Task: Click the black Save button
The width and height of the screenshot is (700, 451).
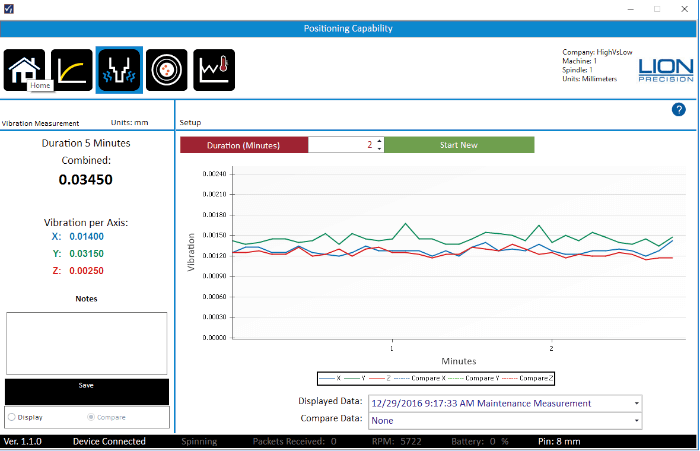Action: coord(87,392)
